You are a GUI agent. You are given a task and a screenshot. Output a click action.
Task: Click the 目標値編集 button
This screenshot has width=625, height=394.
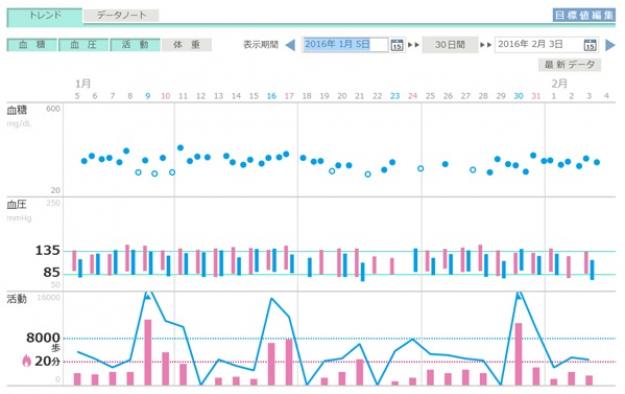(x=584, y=15)
